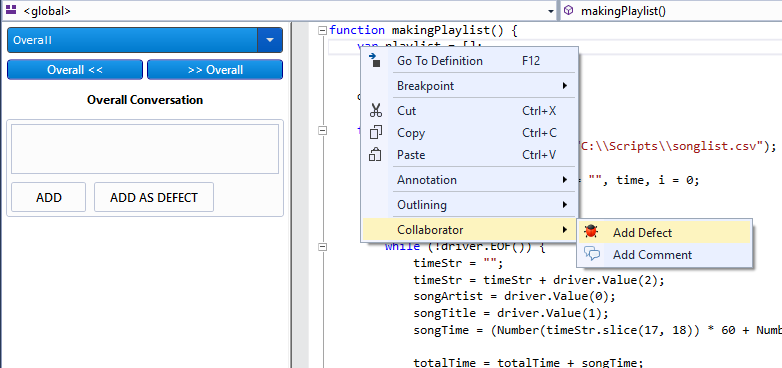This screenshot has width=782, height=368.
Task: Open the Overall dropdown arrow
Action: 270,40
